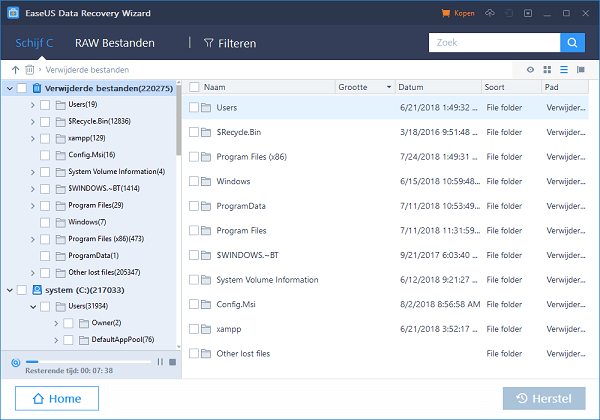Viewport: 600px width, 420px height.
Task: Click the Verwijderde bestanden recycle icon in tree
Action: pos(37,88)
